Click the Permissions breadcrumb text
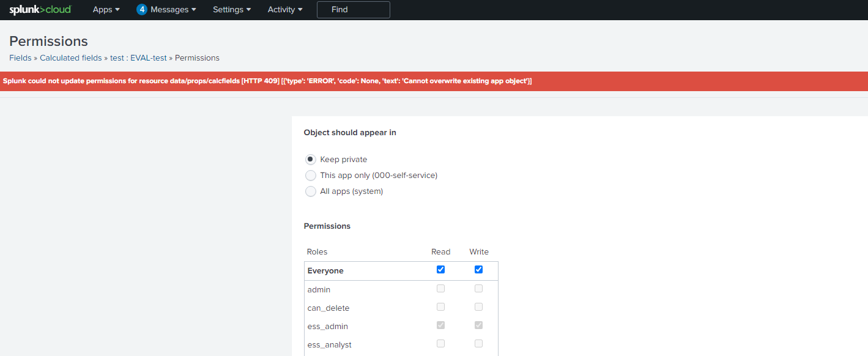The height and width of the screenshot is (356, 868). click(197, 58)
